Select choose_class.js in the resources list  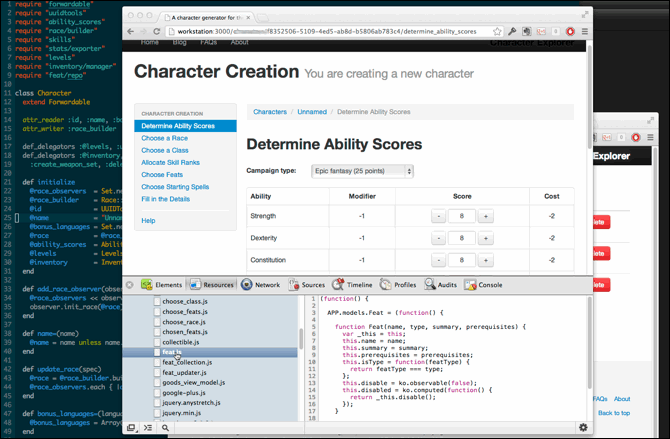[185, 301]
